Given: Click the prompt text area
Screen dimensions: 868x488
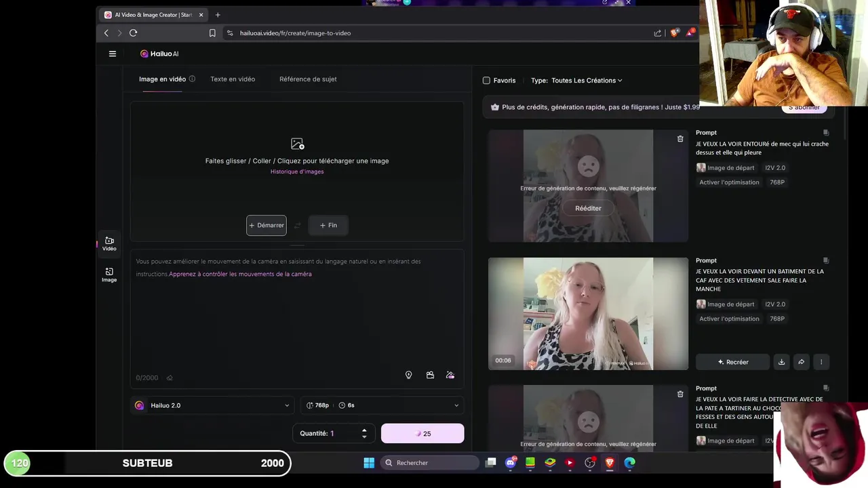Looking at the screenshot, I should 297,319.
